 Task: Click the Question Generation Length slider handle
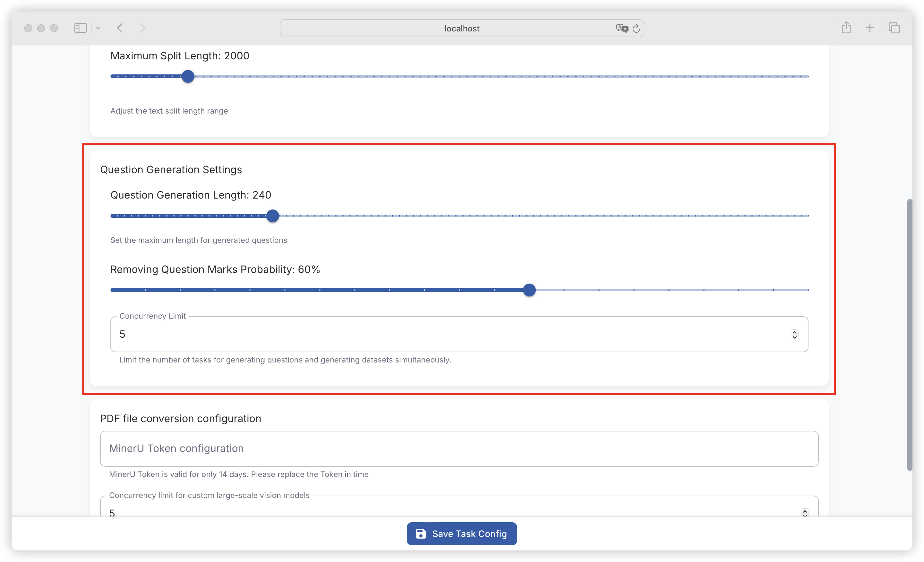pos(273,216)
